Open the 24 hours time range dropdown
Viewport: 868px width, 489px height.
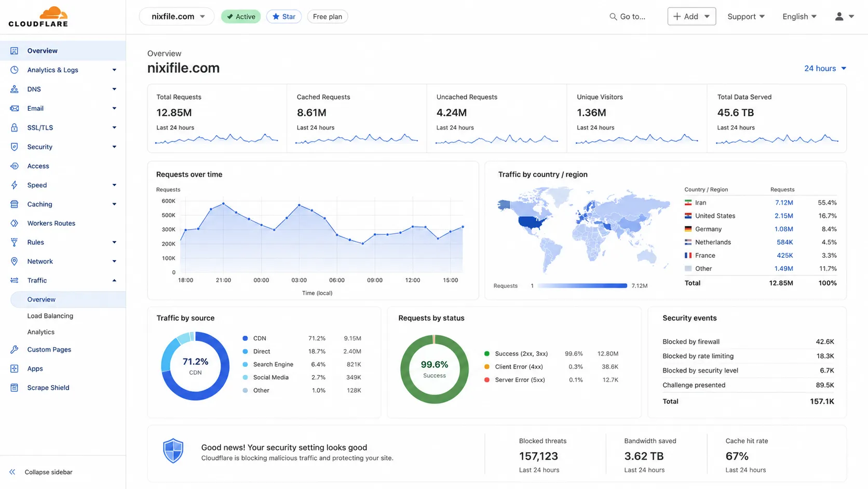(825, 68)
